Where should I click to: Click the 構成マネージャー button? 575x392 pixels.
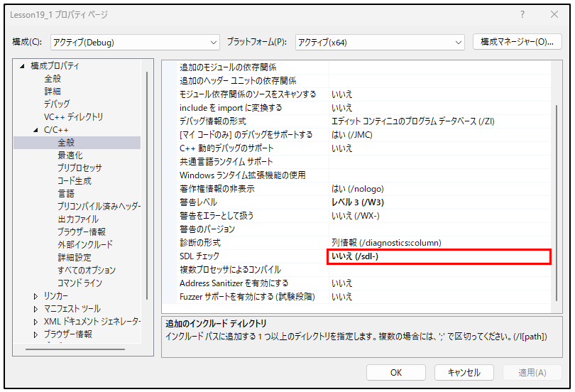(x=517, y=42)
